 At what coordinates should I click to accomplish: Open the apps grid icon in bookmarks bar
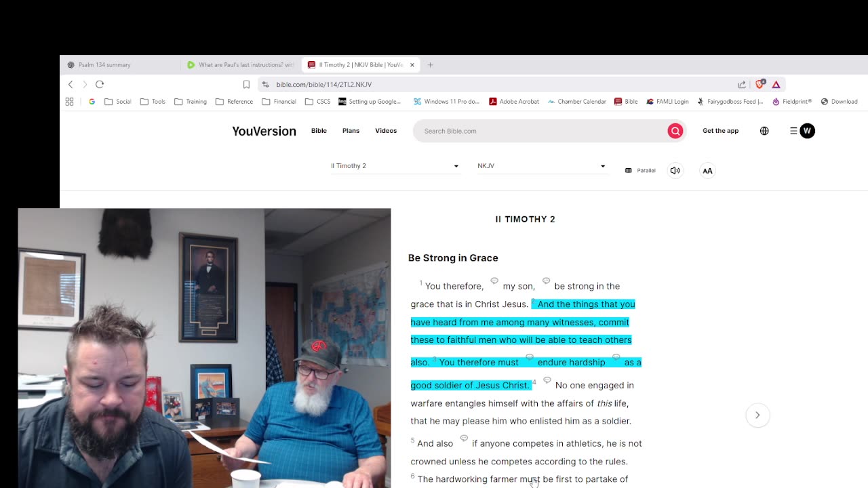(x=69, y=102)
